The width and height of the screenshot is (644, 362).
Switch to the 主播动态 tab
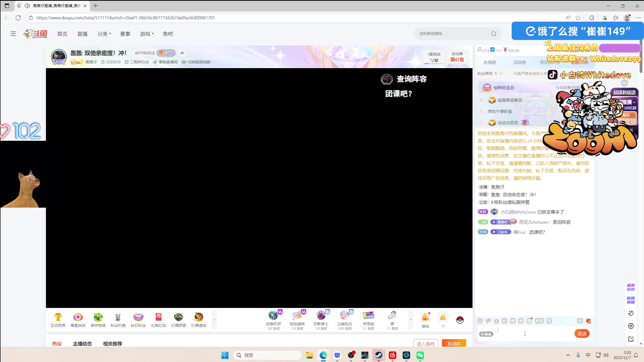[82, 344]
